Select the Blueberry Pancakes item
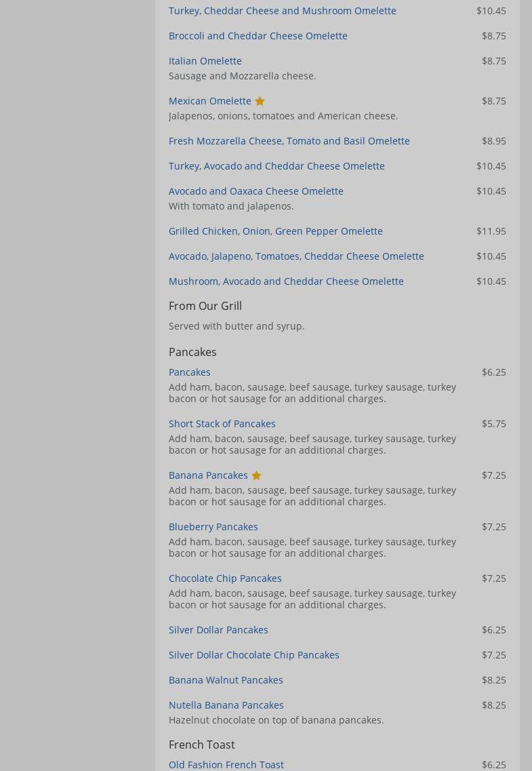Screen dimensions: 532x771 pyautogui.click(x=213, y=527)
